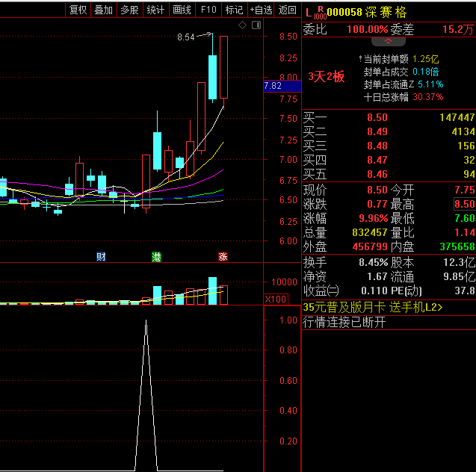Screen dimensions: 476x472
Task: Click 委比 value 100.00%
Action: 368,29
